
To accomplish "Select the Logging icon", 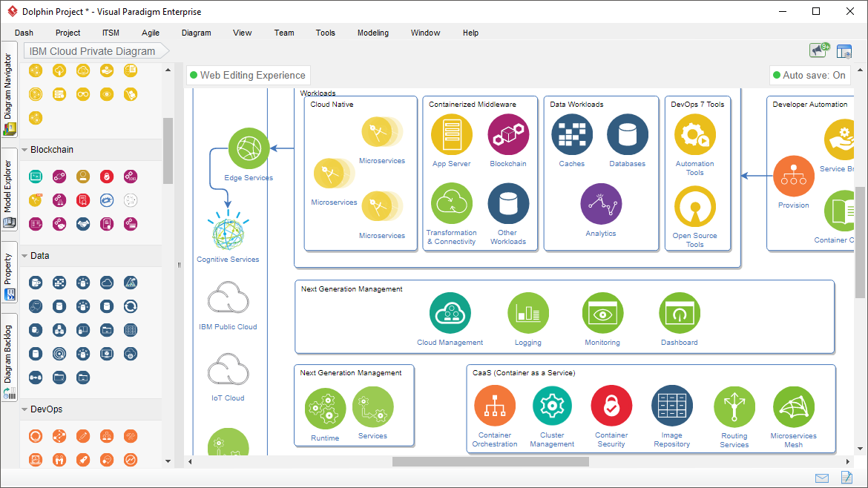I will point(528,313).
